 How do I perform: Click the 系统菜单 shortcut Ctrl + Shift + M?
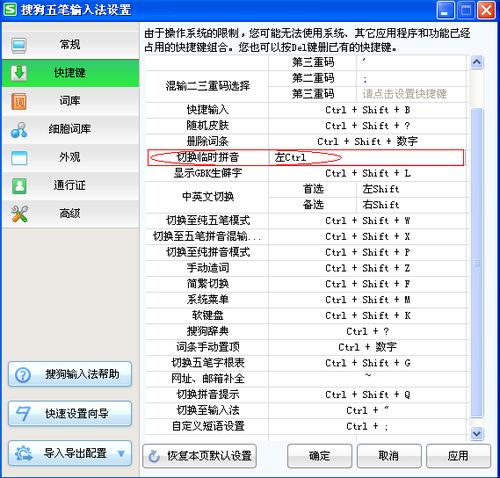click(367, 300)
